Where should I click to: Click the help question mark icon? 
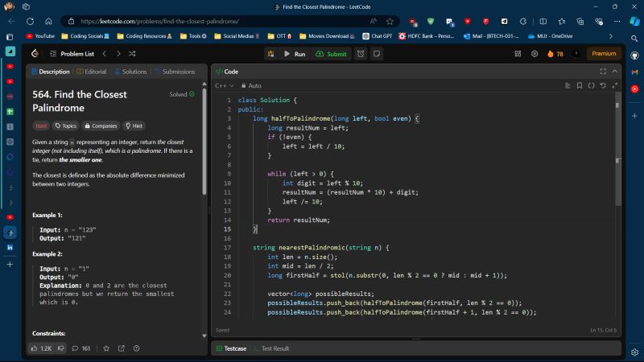click(x=136, y=348)
